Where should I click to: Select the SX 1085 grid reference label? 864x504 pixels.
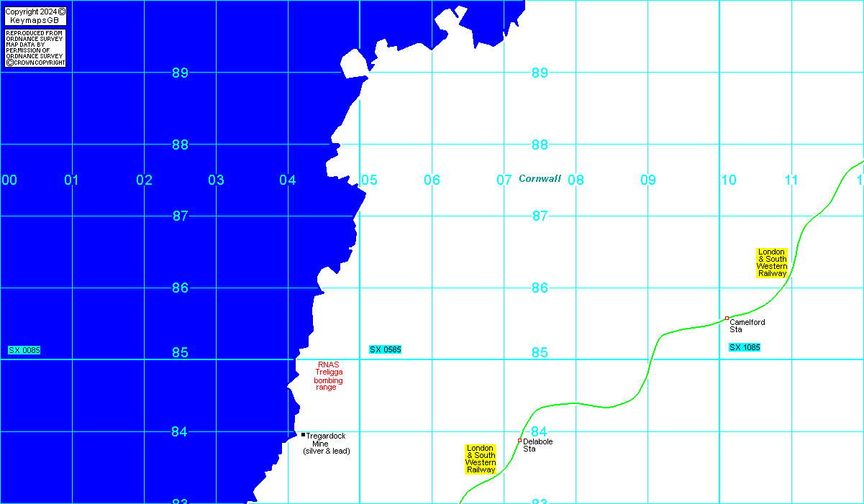tap(745, 347)
